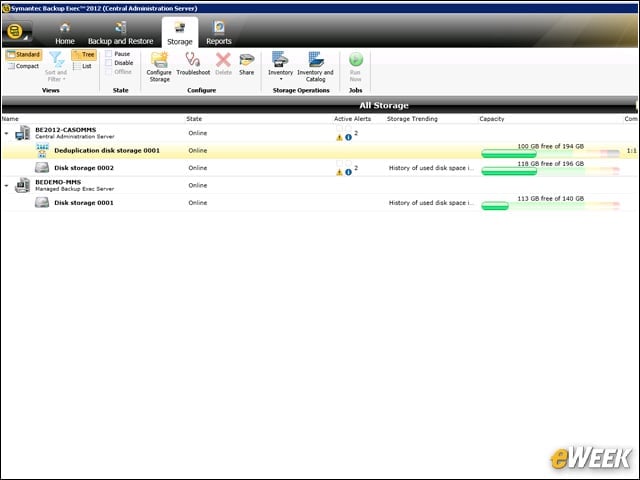The width and height of the screenshot is (640, 480).
Task: Click the 1:1 compression ratio value
Action: click(631, 151)
